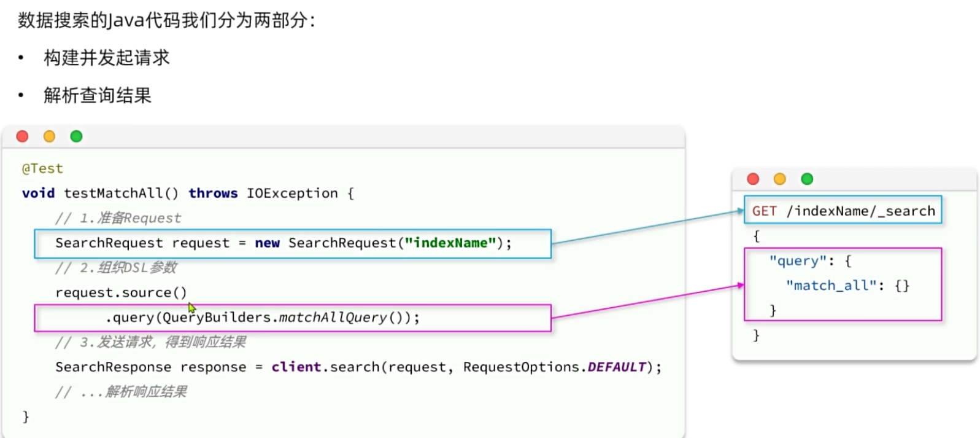Image resolution: width=980 pixels, height=438 pixels.
Task: Click the red dot on the Java code window
Action: (x=23, y=136)
